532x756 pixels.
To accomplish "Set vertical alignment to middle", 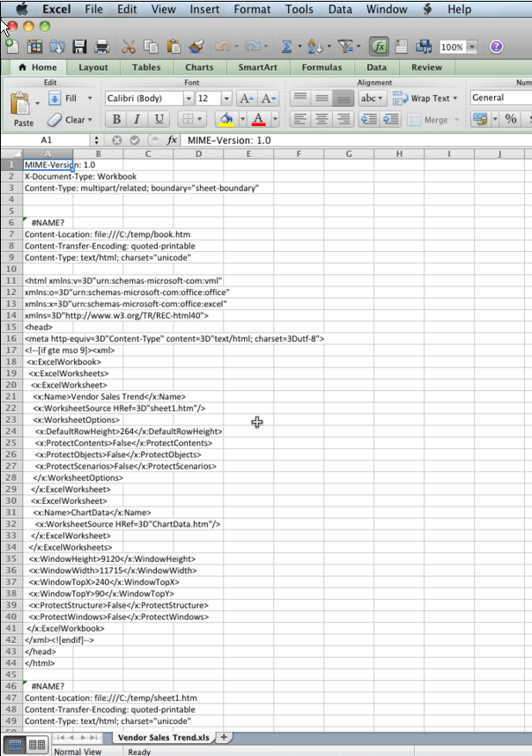I will coord(322,98).
